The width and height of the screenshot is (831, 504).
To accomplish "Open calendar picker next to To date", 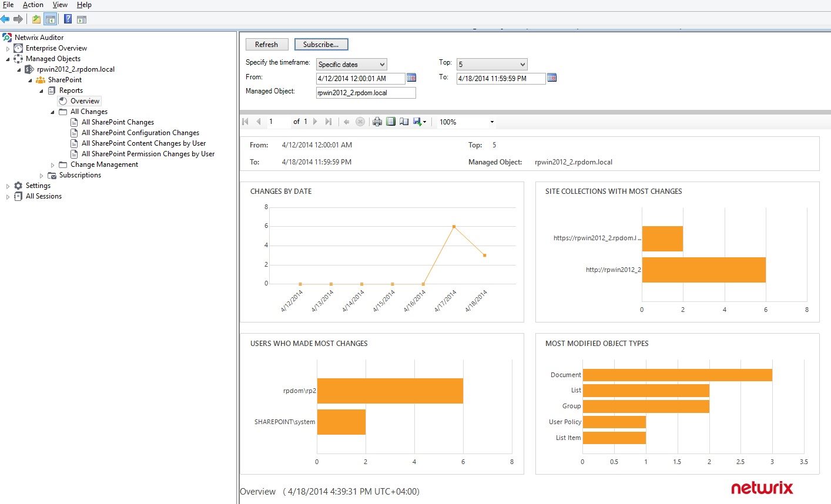I will 552,78.
